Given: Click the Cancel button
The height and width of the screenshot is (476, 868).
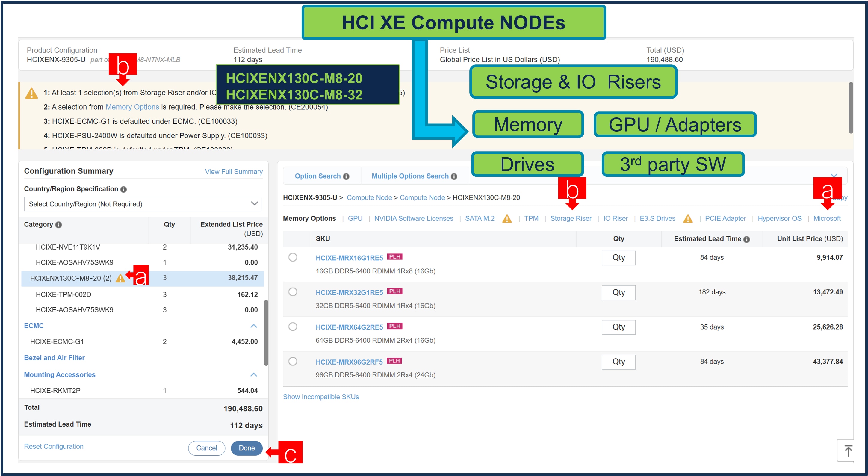Looking at the screenshot, I should [x=207, y=448].
